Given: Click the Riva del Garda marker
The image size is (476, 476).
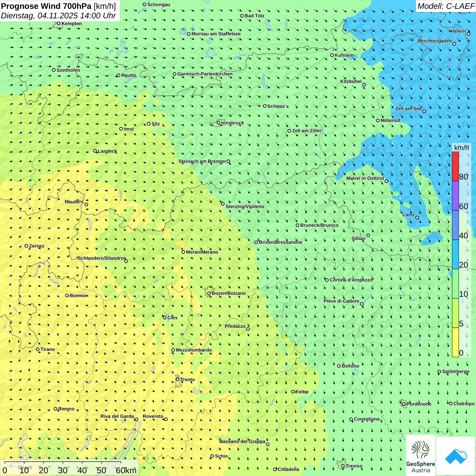Looking at the screenshot, I should (x=136, y=419).
